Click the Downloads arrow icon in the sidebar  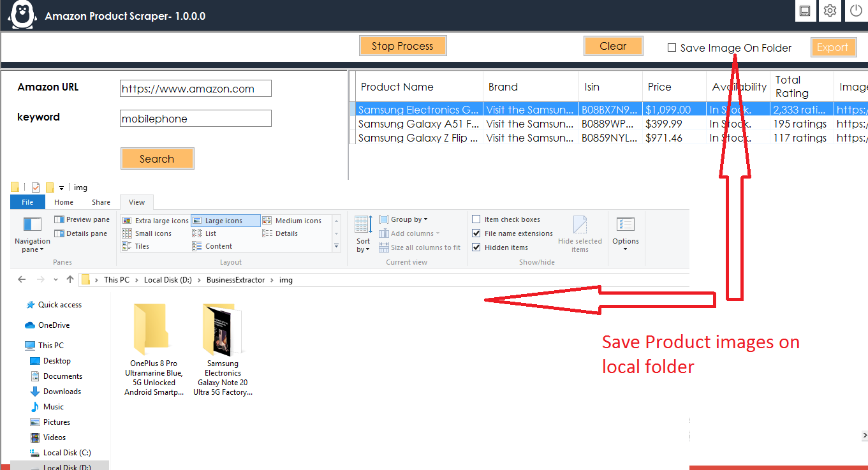(35, 392)
